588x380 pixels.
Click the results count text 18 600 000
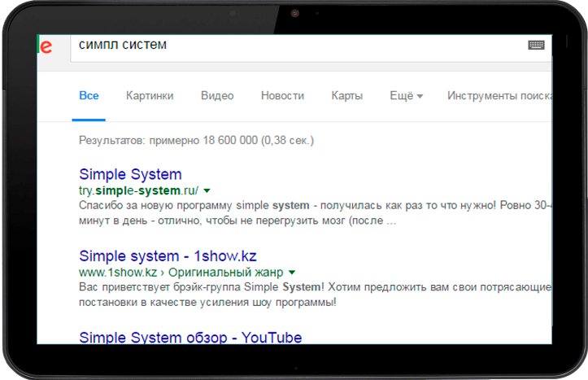pyautogui.click(x=196, y=140)
